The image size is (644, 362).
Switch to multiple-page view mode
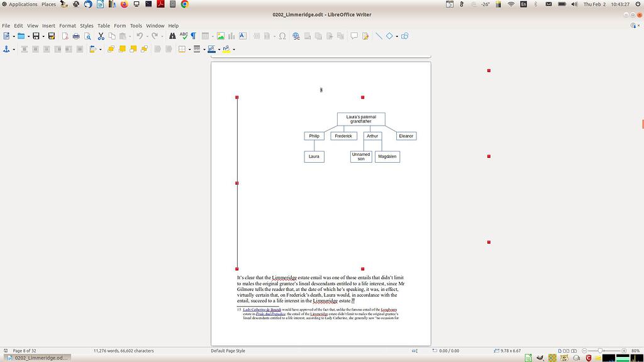click(565, 351)
